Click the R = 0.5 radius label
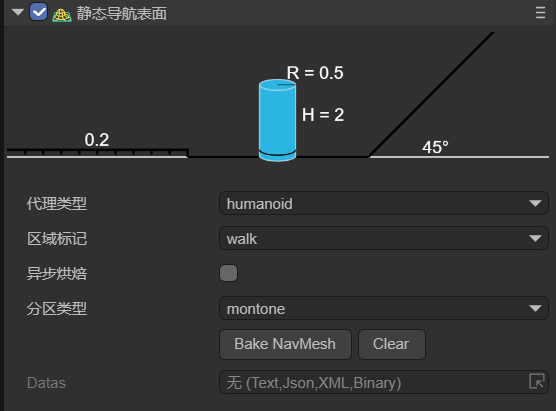556x411 pixels. [x=315, y=73]
